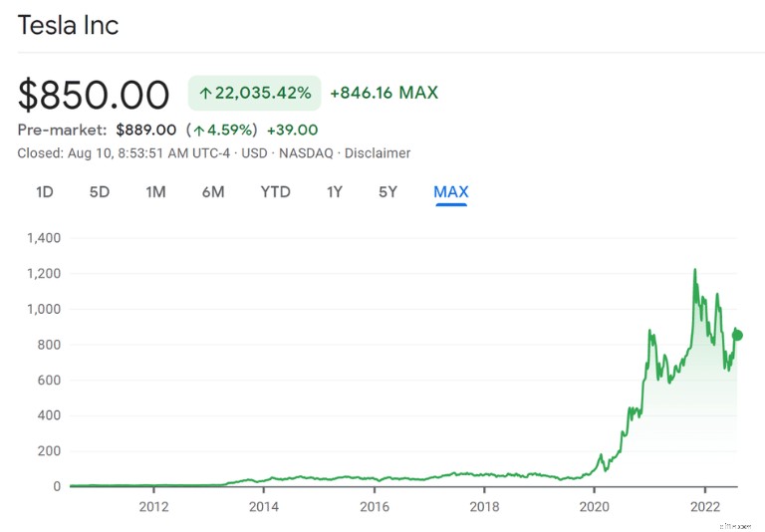Click the pre-market 4.59% change
Image resolution: width=765 pixels, height=532 pixels.
click(x=221, y=130)
